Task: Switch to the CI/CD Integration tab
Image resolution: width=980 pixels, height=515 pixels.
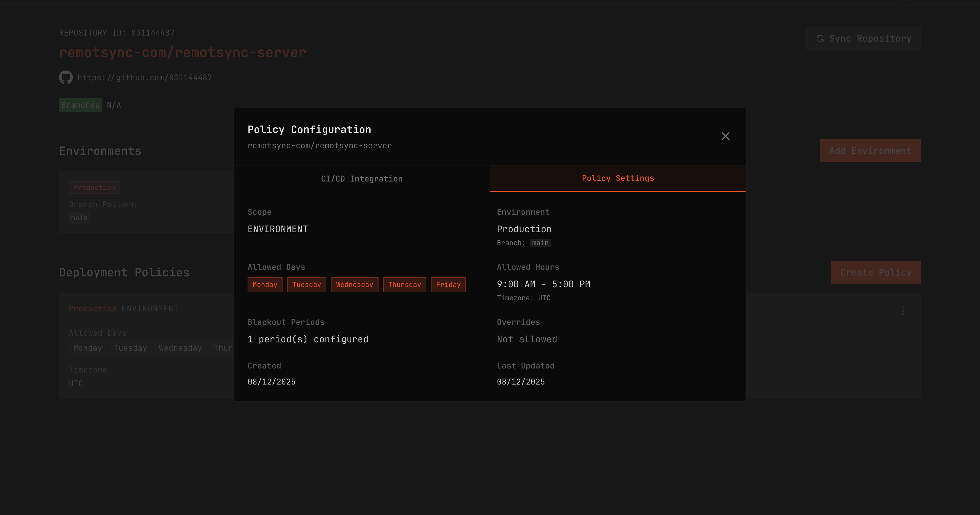Action: click(x=361, y=179)
